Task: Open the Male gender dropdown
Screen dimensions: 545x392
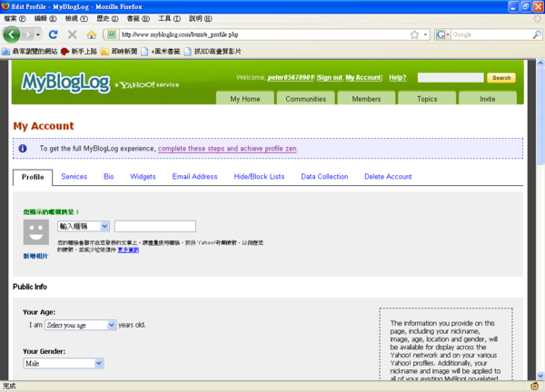Action: pyautogui.click(x=64, y=363)
